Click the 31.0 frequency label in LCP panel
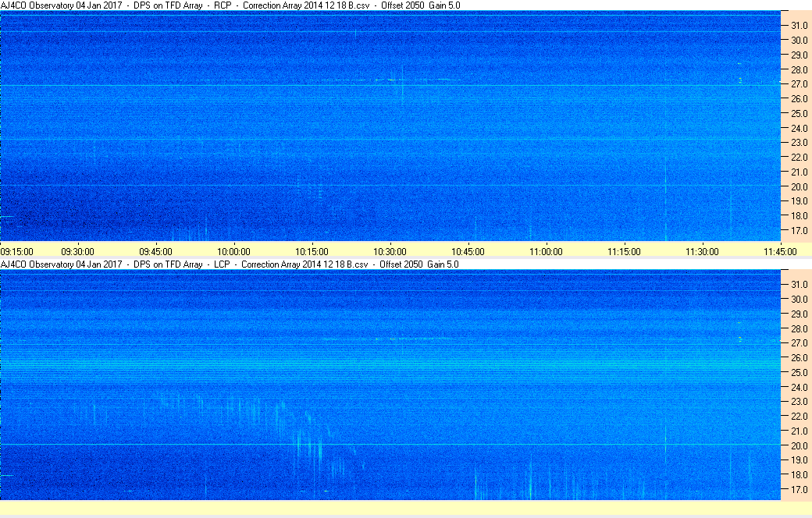The image size is (812, 518). pyautogui.click(x=799, y=285)
